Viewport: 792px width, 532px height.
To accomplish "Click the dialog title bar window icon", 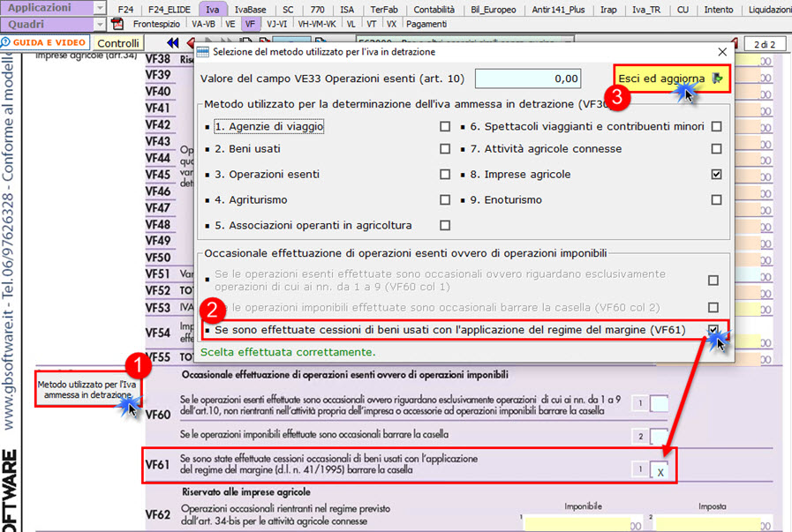I will point(202,51).
